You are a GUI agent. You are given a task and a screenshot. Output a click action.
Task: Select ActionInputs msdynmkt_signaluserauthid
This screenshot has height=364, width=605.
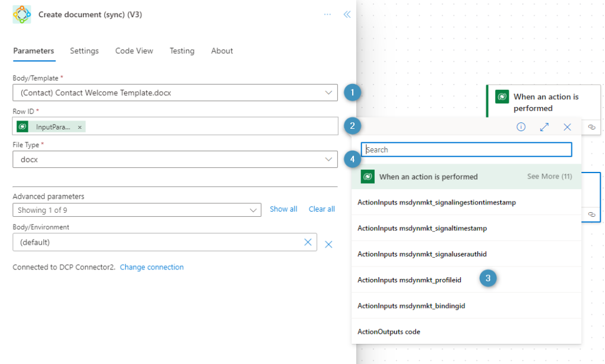[x=467, y=254]
